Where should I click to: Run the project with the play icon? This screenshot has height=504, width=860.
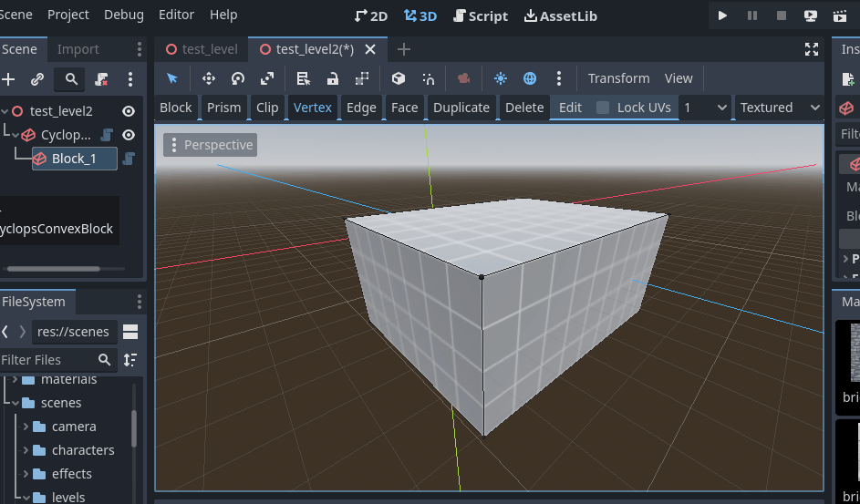click(x=723, y=15)
